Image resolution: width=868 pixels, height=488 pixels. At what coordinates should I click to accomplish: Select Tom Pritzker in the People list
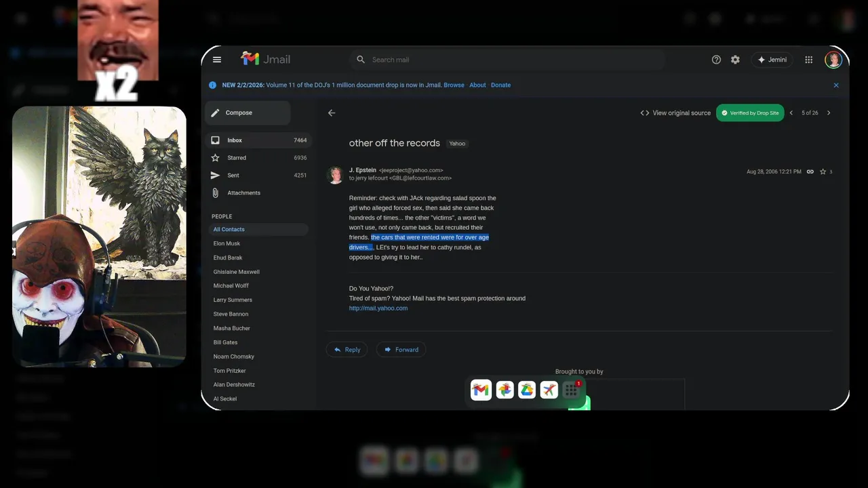(x=229, y=371)
